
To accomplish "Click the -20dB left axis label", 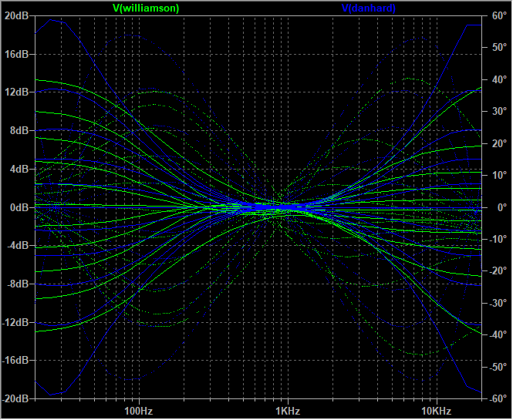I will click(x=15, y=398).
